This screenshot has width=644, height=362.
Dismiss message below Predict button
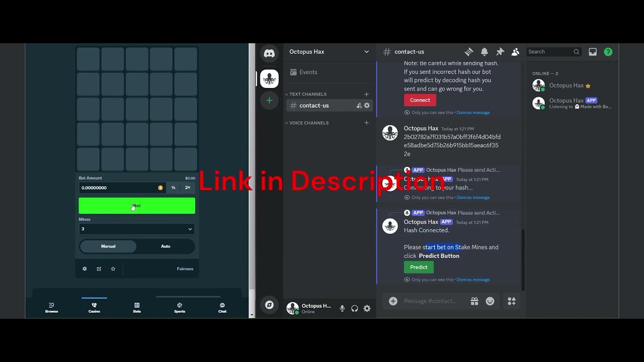pyautogui.click(x=473, y=280)
